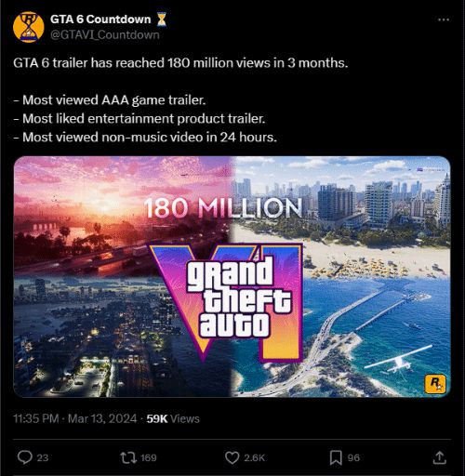465x476 pixels.
Task: Click the Mar 13, 2024 date
Action: tap(102, 418)
